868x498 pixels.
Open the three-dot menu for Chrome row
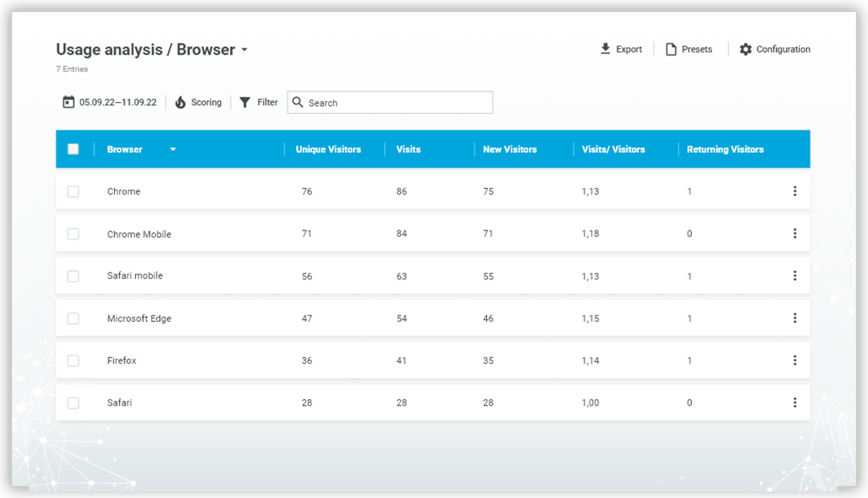[794, 191]
